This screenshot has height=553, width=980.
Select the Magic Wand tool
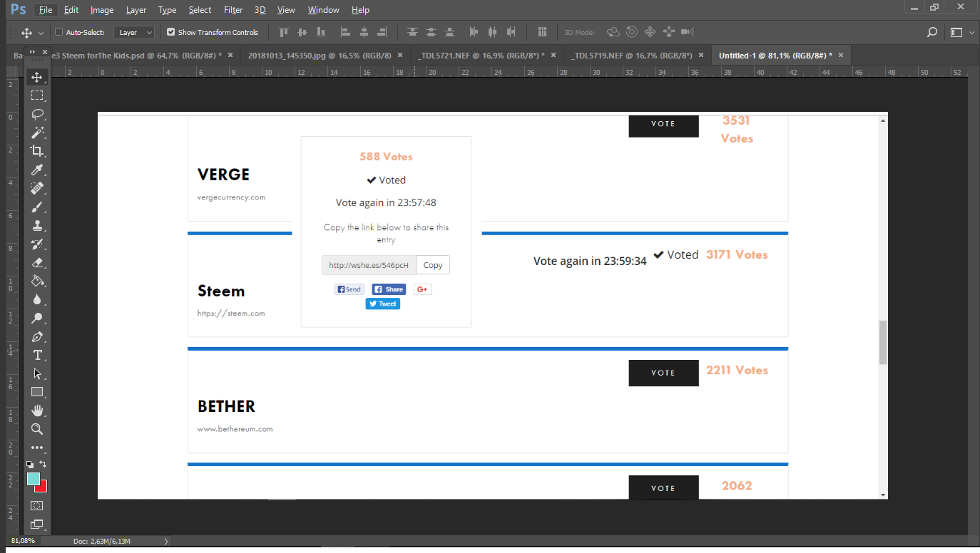[x=37, y=133]
